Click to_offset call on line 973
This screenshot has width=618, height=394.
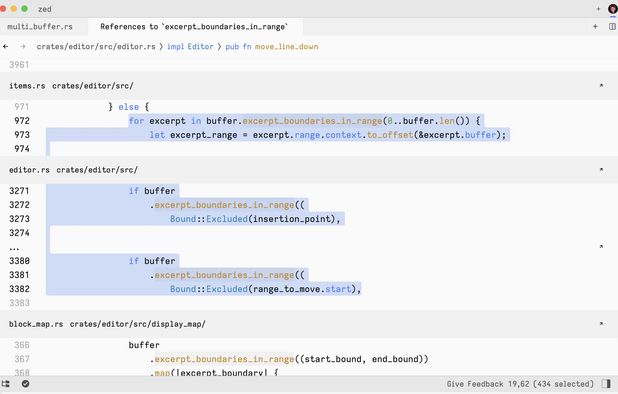389,135
